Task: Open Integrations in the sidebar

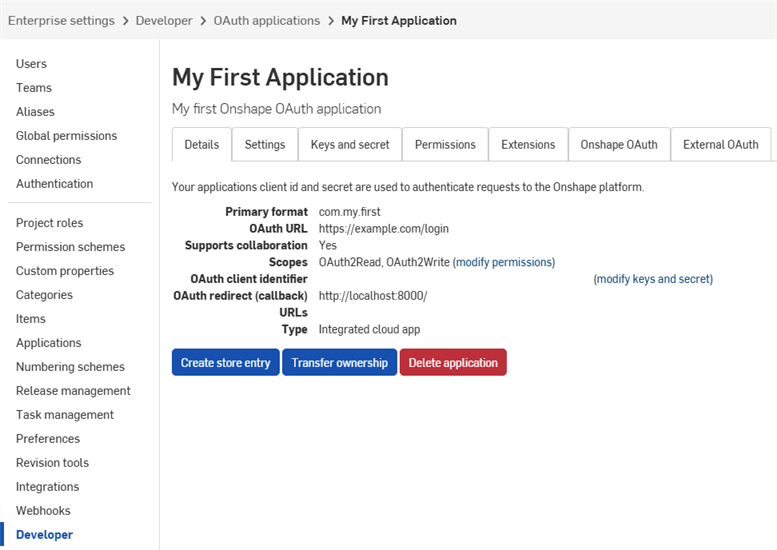Action: [48, 487]
